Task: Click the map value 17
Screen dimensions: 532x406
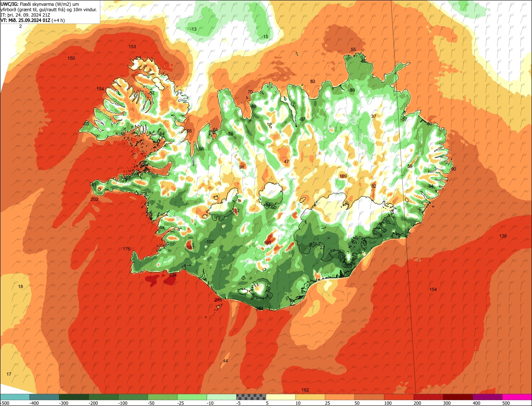Action: coord(9,374)
